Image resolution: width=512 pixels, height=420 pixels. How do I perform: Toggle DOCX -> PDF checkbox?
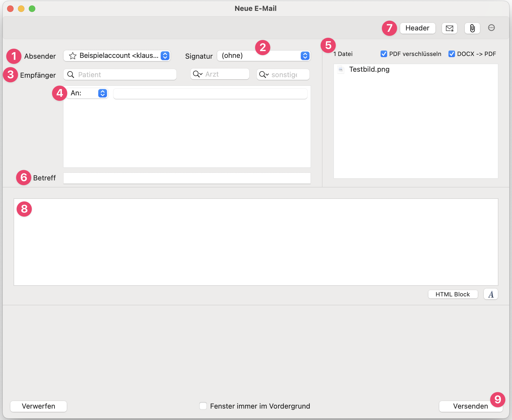(452, 54)
